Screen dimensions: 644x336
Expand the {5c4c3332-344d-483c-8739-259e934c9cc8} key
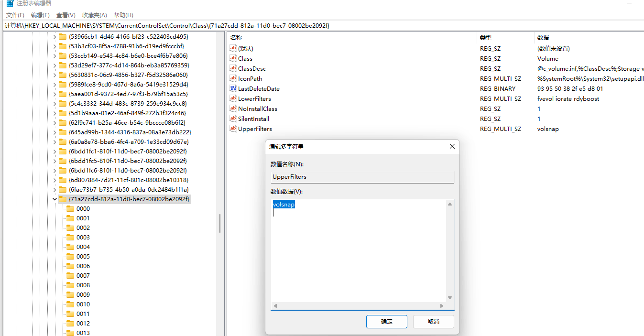pyautogui.click(x=55, y=104)
